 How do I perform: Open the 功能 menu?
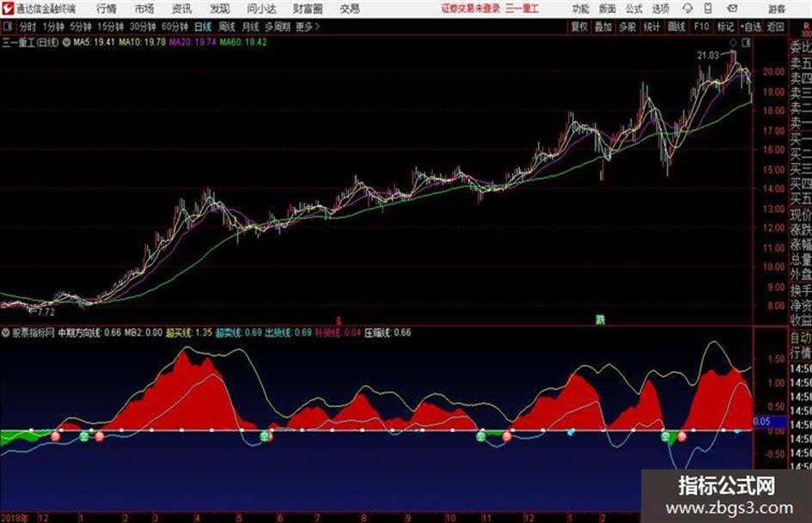point(581,9)
